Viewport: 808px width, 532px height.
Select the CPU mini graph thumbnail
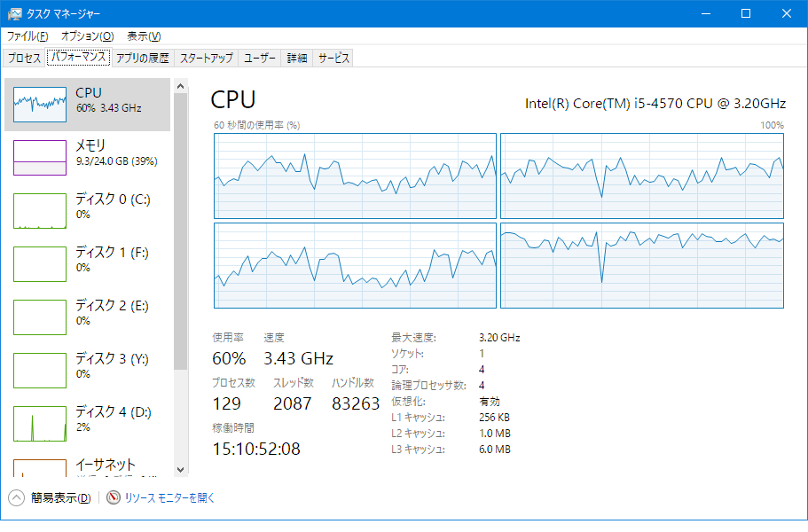tap(40, 105)
